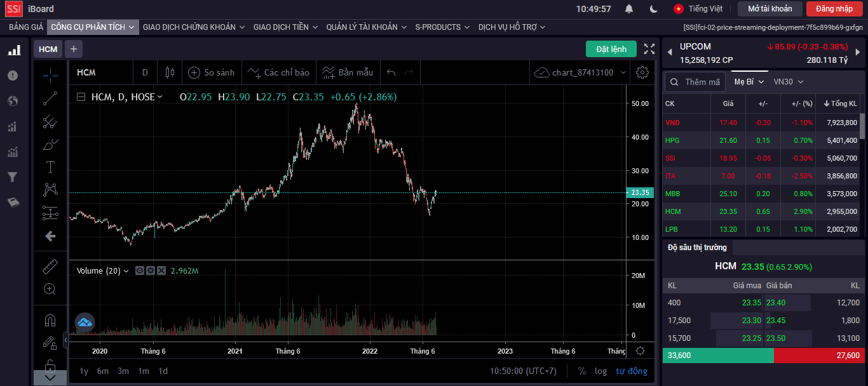Click the notification bell icon
The image size is (868, 386).
pyautogui.click(x=629, y=9)
